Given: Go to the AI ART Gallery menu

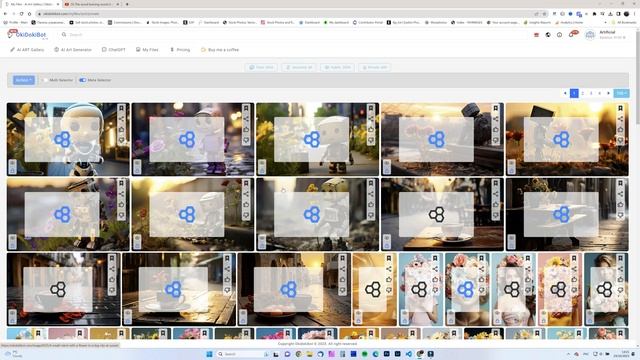Looking at the screenshot, I should click(27, 50).
